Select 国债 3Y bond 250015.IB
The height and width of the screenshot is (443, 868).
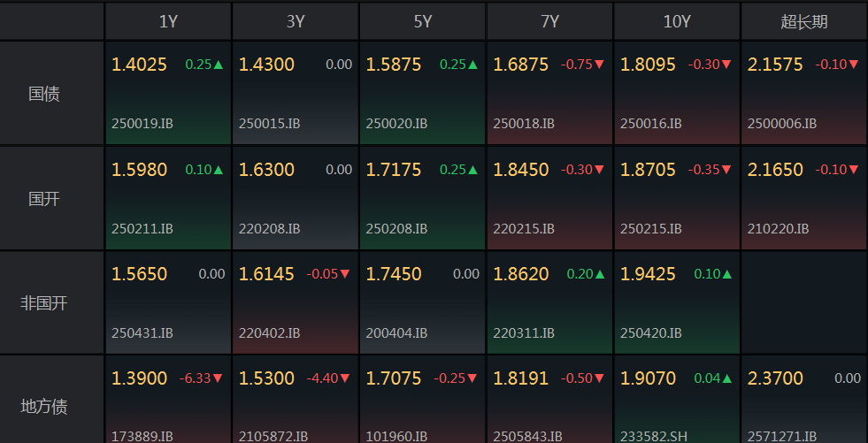click(x=269, y=124)
